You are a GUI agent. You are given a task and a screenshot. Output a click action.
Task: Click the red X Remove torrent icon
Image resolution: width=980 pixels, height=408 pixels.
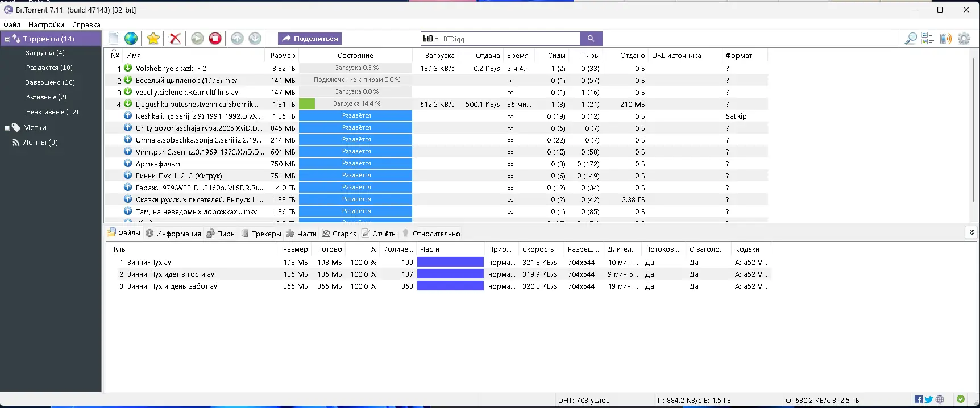pyautogui.click(x=176, y=38)
